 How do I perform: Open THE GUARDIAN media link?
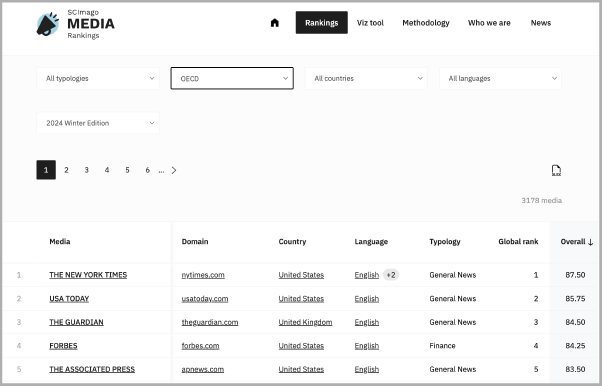tap(76, 322)
